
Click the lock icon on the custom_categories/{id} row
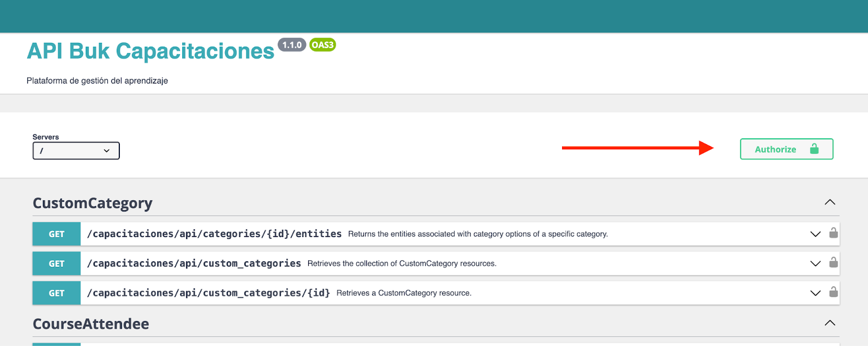point(833,292)
